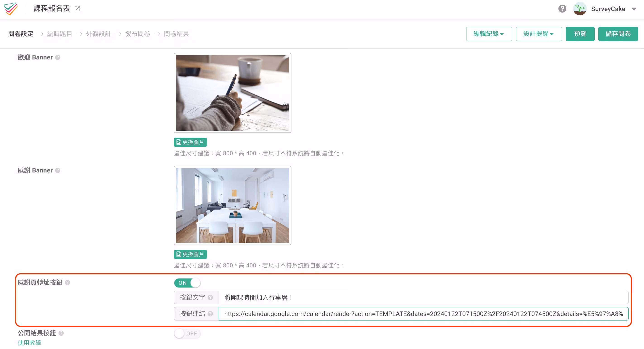
Task: Open the help question mark icon
Action: click(562, 9)
